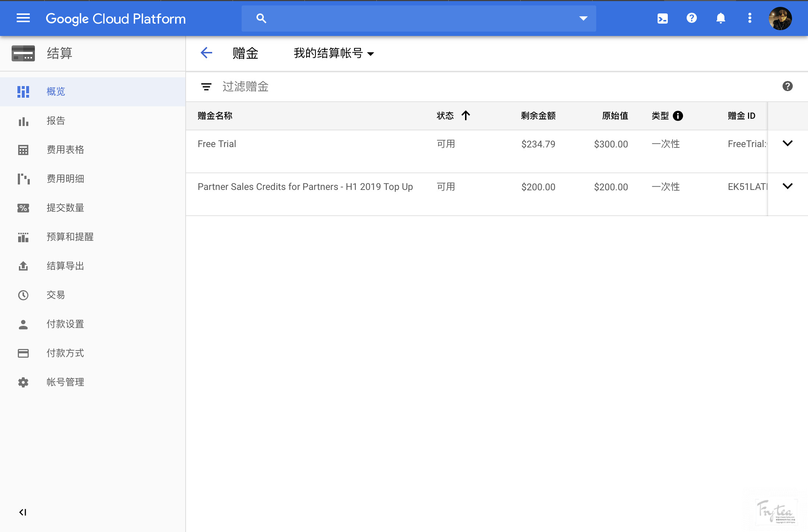
Task: Click the Google Cloud Platform logo link
Action: coord(116,19)
